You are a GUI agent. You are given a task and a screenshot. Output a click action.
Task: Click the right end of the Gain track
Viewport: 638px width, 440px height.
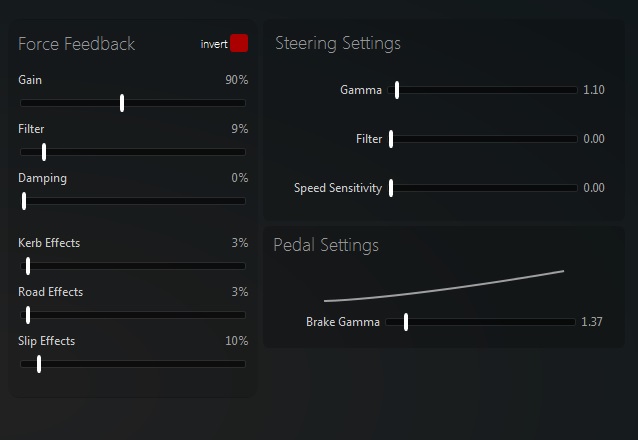click(x=242, y=102)
